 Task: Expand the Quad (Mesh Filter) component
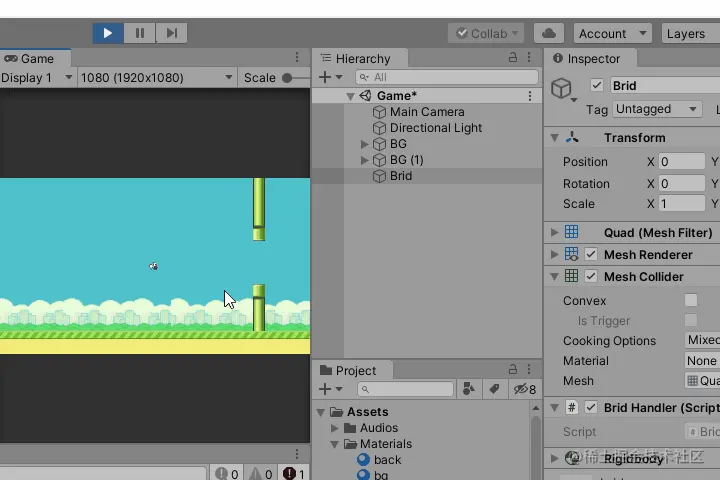pyautogui.click(x=555, y=232)
